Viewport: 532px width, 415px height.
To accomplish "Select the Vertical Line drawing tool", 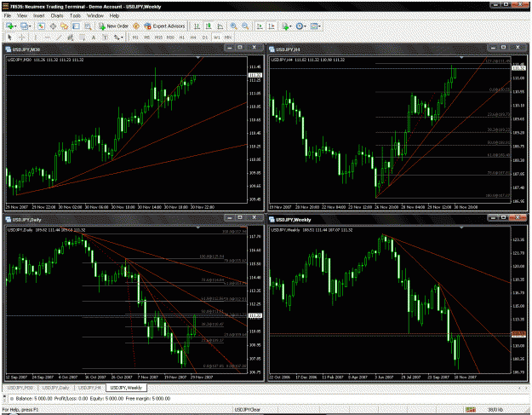I will (35, 37).
